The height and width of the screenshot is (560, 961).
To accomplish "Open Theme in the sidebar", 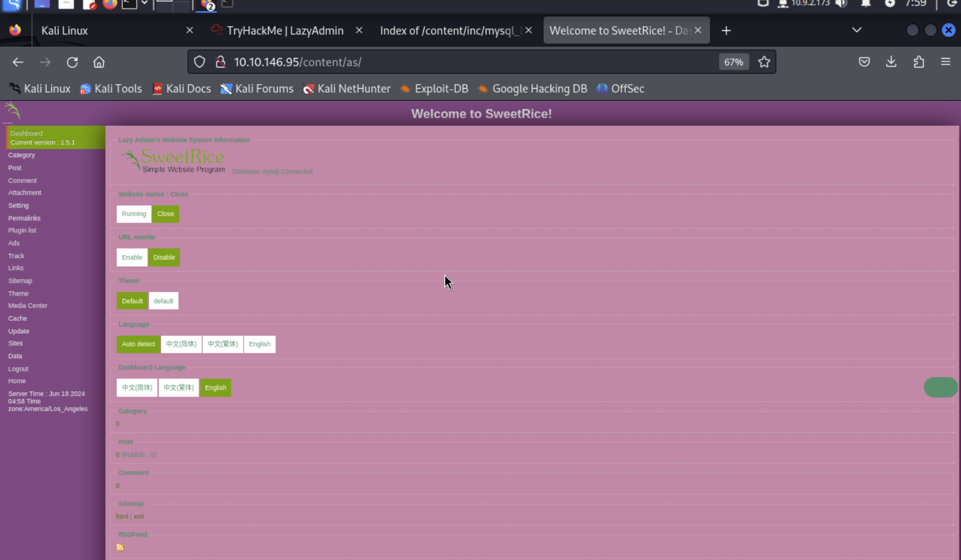I will [18, 293].
